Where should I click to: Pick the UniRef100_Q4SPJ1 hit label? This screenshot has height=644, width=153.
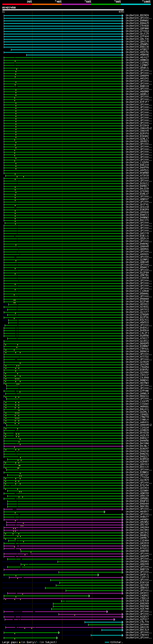coord(137,575)
